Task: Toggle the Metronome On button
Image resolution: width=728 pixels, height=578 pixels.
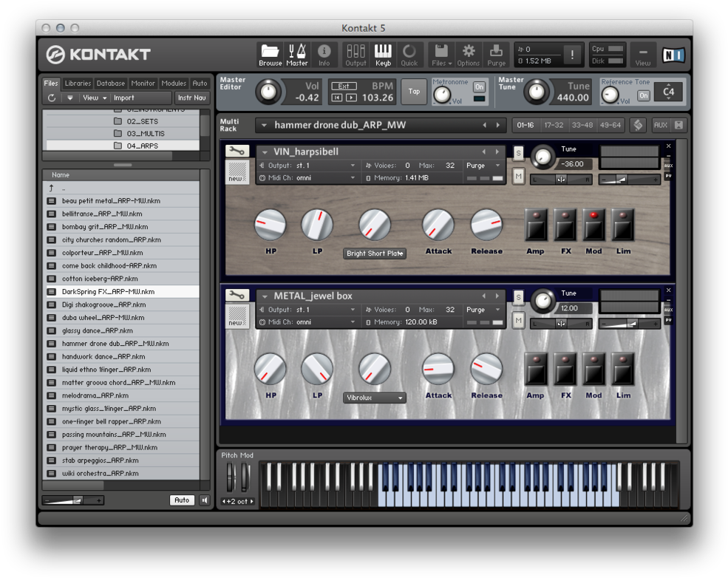Action: tap(479, 86)
